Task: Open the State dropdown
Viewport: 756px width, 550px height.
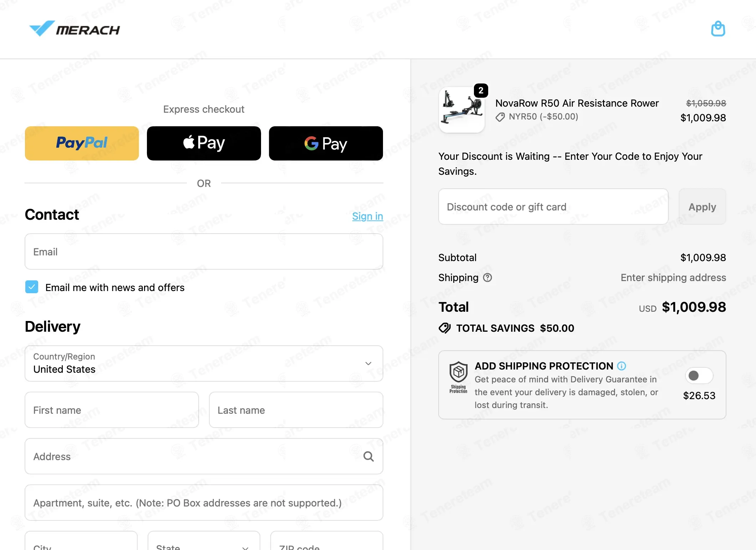Action: coord(204,541)
